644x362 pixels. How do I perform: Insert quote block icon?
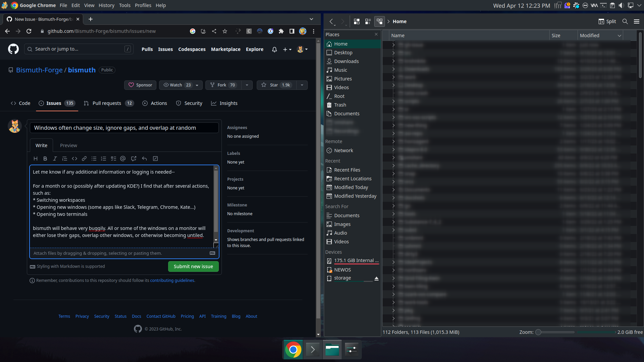click(65, 159)
